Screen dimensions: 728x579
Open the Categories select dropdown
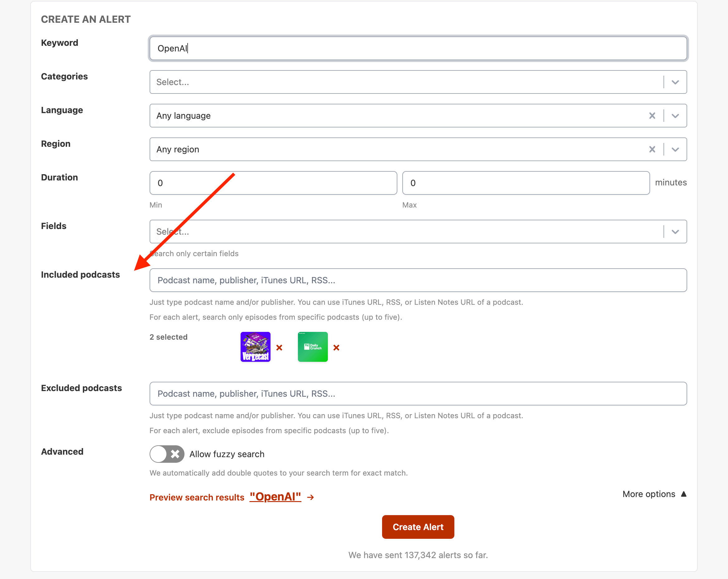(418, 82)
